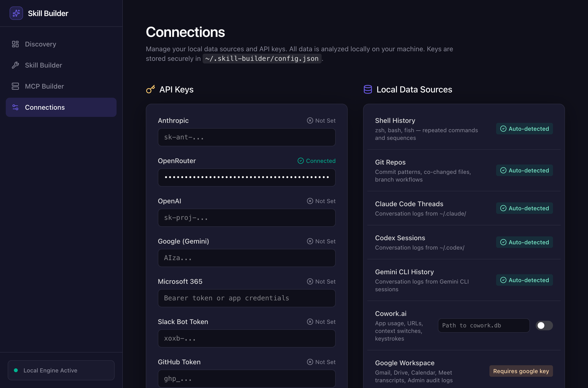Click the Discovery grid icon in the sidebar
Viewport: 588px width, 388px height.
tap(15, 44)
